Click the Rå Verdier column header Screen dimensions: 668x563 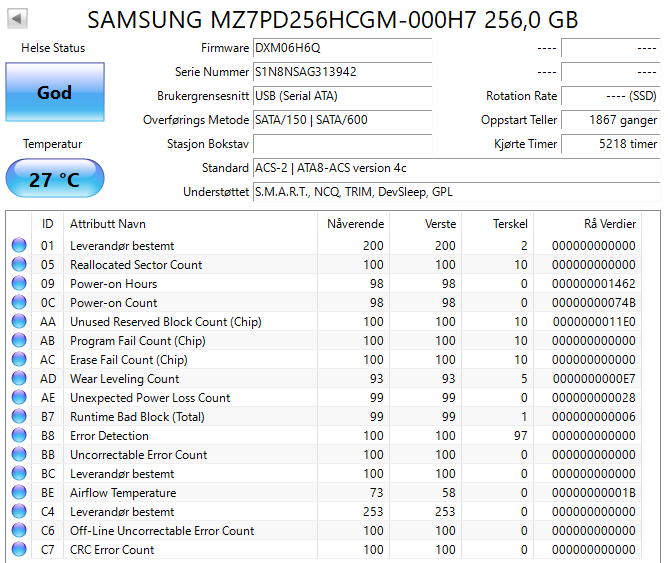tap(609, 224)
